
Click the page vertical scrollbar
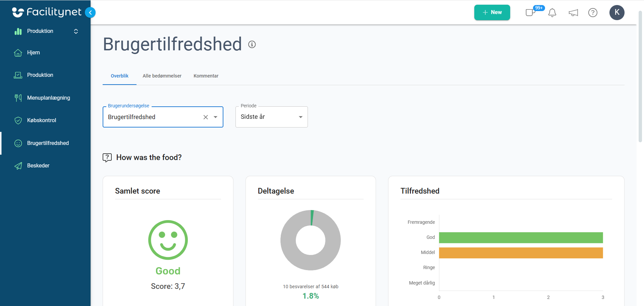tap(640, 77)
